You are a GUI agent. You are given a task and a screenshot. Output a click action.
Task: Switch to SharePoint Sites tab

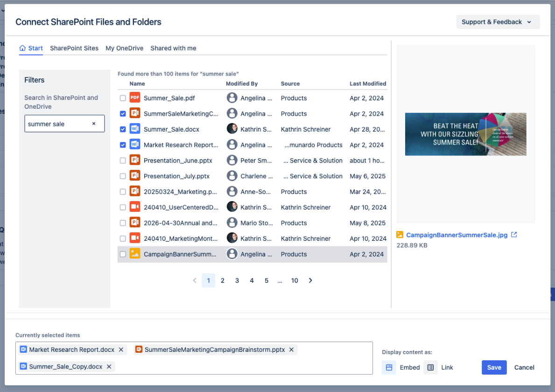(x=74, y=48)
